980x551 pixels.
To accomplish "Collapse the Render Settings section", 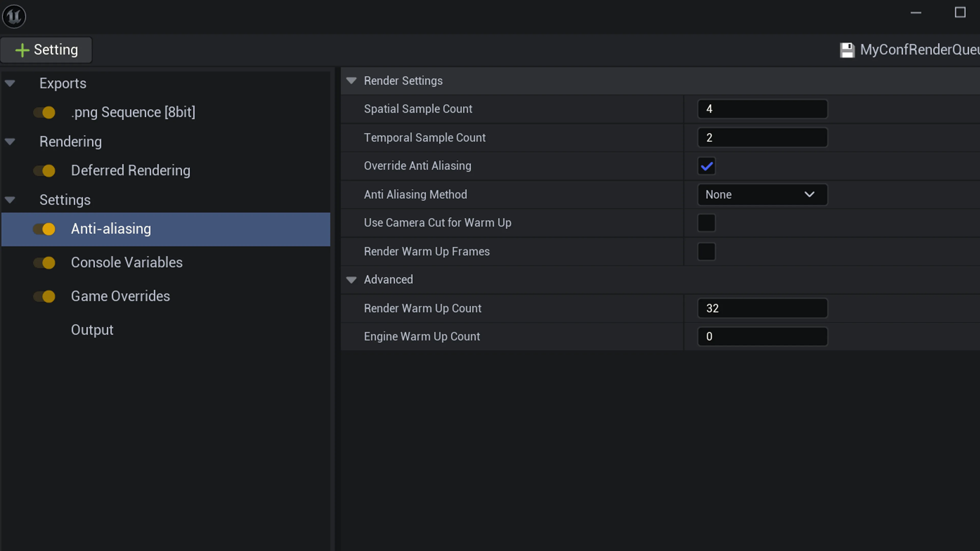I will (x=351, y=81).
